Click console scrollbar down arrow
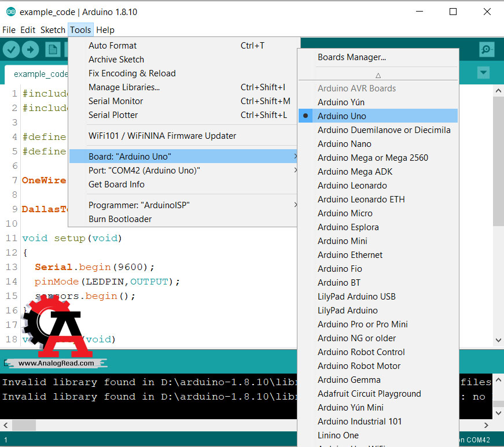504x447 pixels. [x=498, y=413]
